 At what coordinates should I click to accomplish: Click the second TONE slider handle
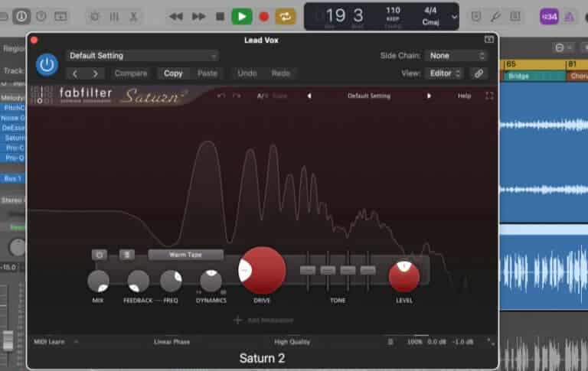pyautogui.click(x=328, y=270)
